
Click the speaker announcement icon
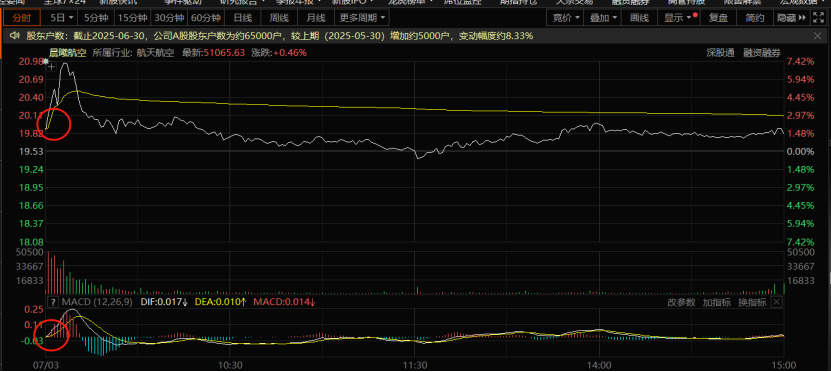point(14,36)
